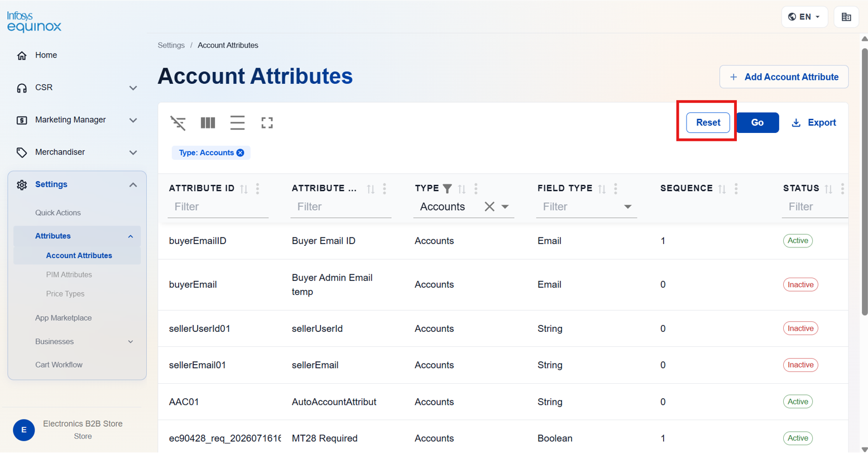This screenshot has width=868, height=453.
Task: Sort by Sequence column
Action: click(x=722, y=189)
